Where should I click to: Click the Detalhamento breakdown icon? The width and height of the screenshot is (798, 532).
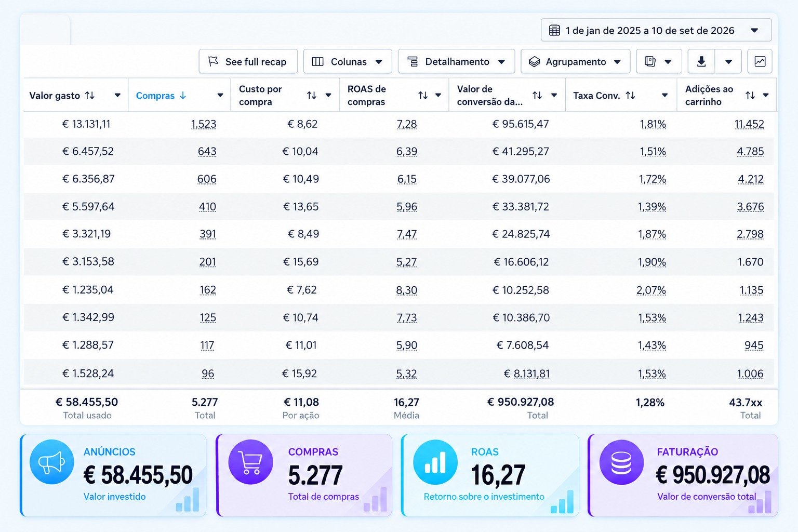coord(413,61)
